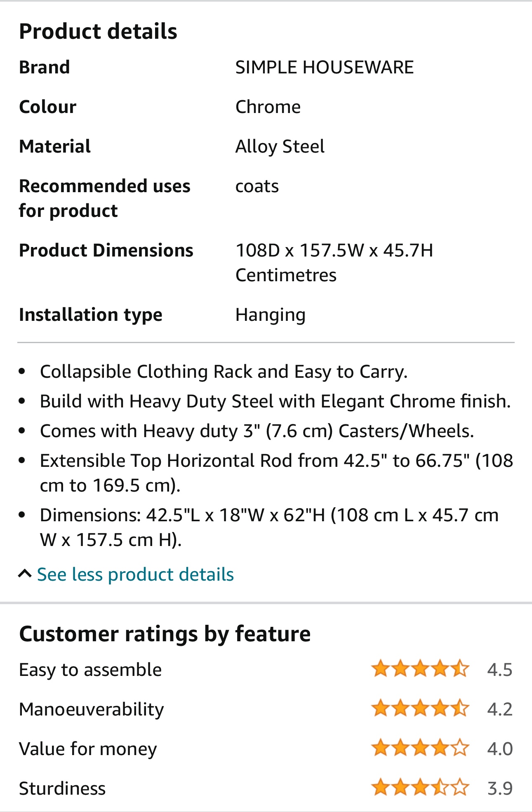Collapse details via See less product details

click(135, 574)
